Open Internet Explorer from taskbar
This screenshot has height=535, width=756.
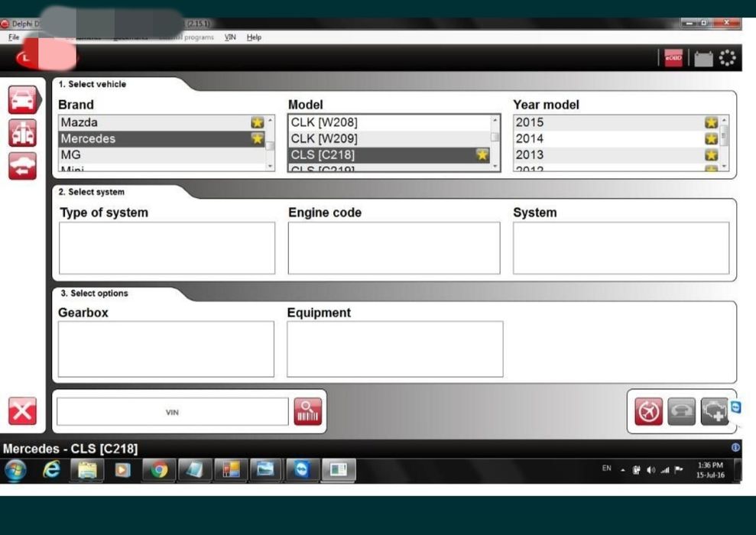pos(51,469)
